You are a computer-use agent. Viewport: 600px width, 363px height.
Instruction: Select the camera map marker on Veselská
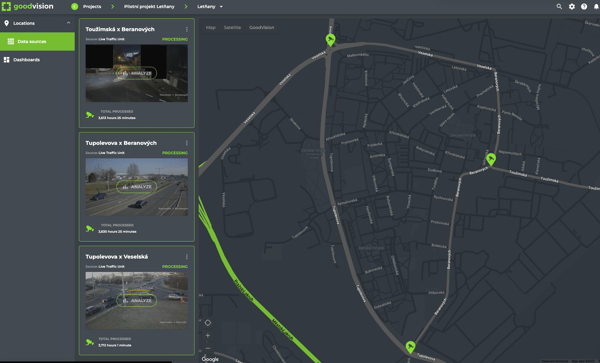click(x=331, y=39)
